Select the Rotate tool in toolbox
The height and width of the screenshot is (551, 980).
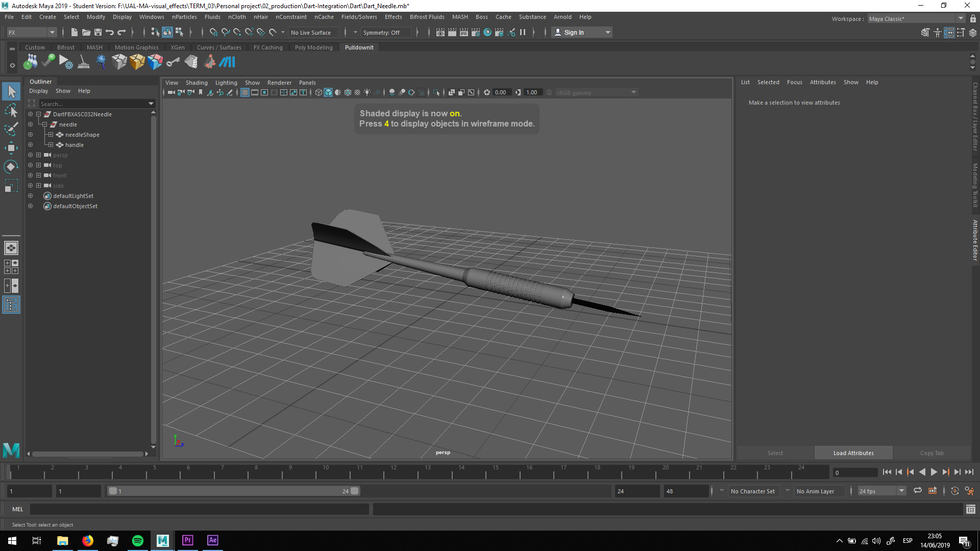coord(11,167)
